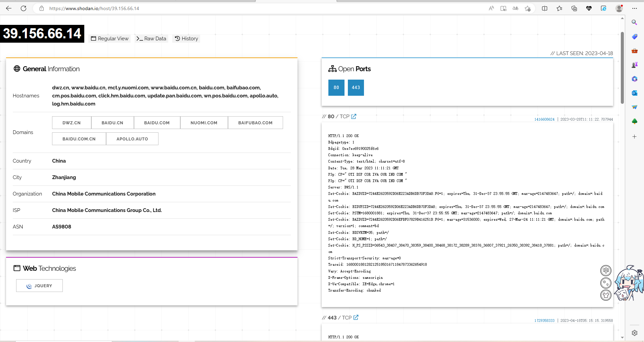Refresh the Shodan host page
This screenshot has width=644, height=342.
click(24, 8)
